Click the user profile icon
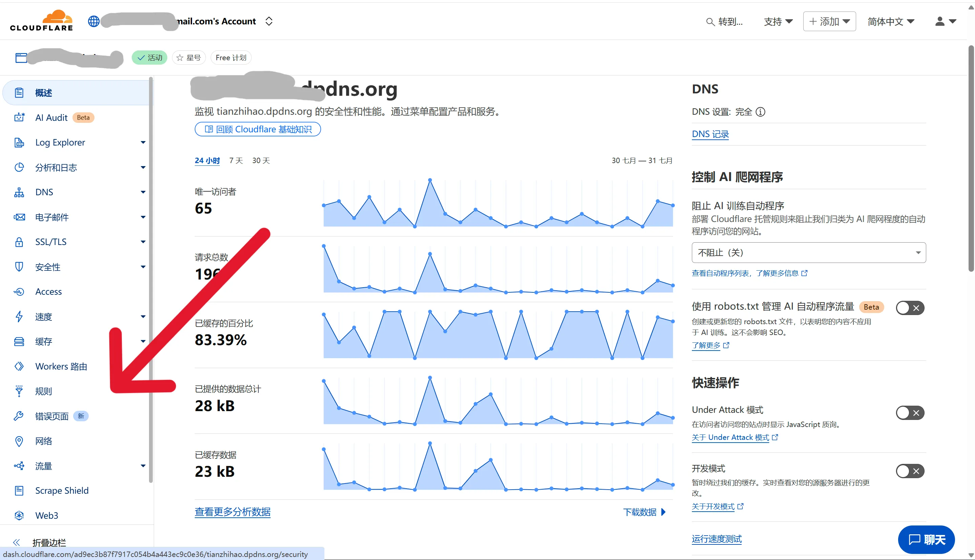Screen dimensions: 975x560 [x=939, y=21]
